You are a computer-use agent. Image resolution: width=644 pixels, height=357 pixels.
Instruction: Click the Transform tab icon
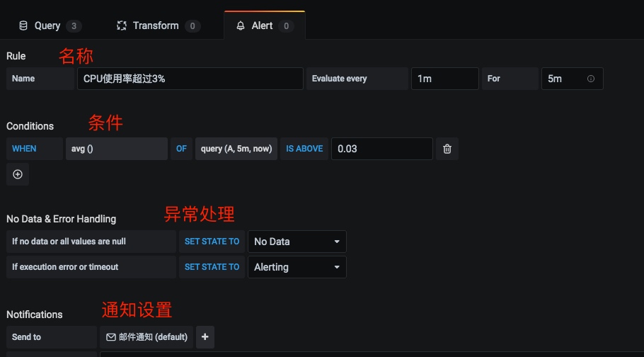[121, 25]
